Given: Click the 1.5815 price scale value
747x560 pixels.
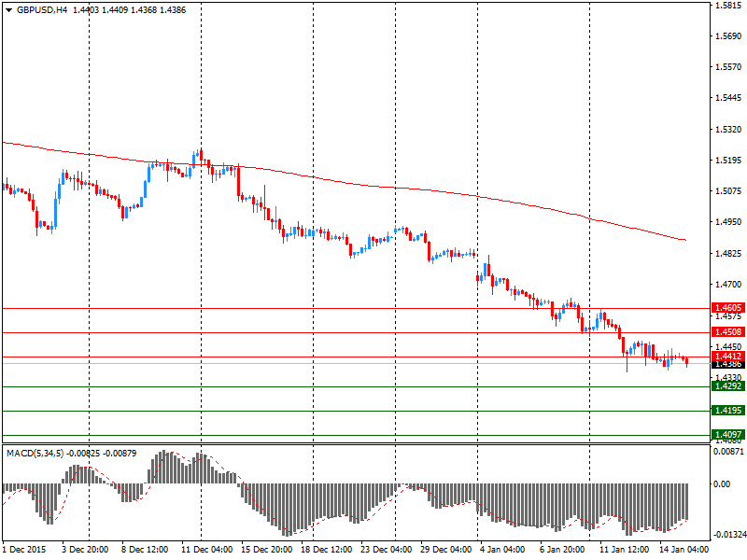Looking at the screenshot, I should 728,6.
